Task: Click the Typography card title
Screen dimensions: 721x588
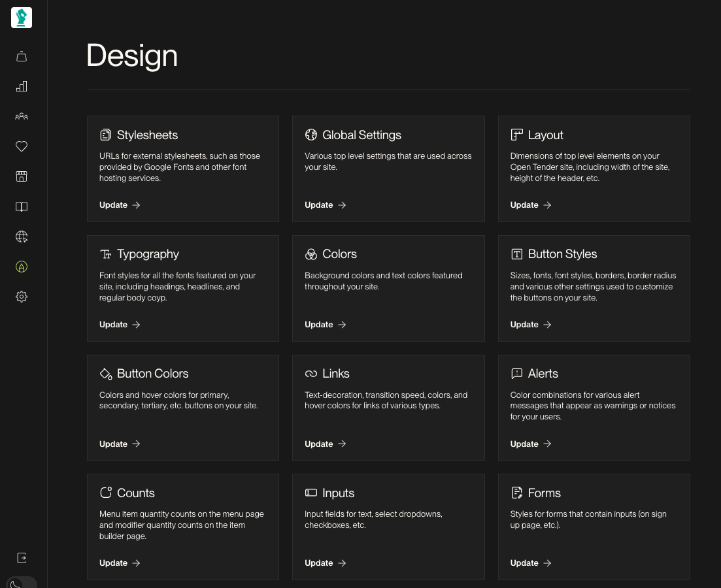Action: click(x=148, y=254)
